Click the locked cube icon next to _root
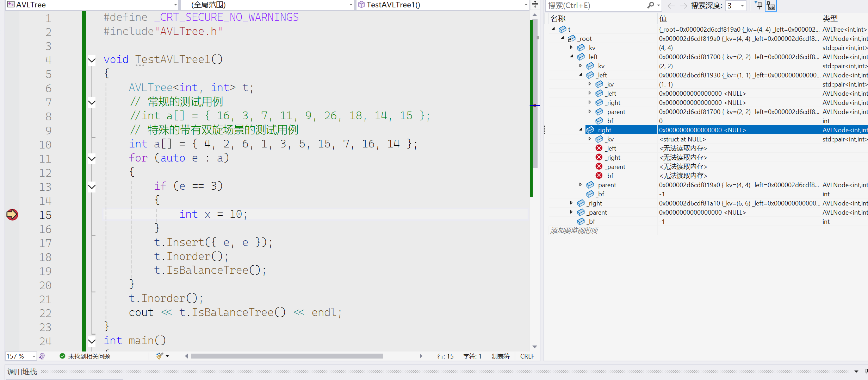Viewport: 868px width, 380px height. 571,38
